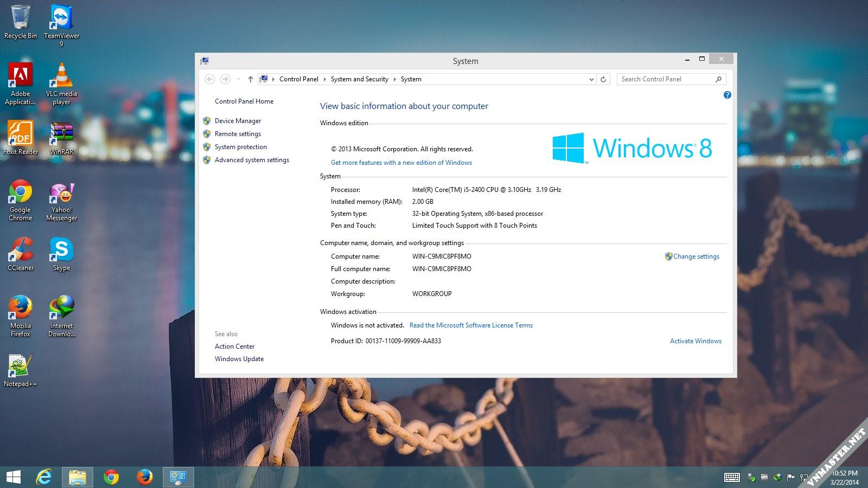Open the touch keyboard tray icon
Screen dimensions: 868x488
point(732,477)
